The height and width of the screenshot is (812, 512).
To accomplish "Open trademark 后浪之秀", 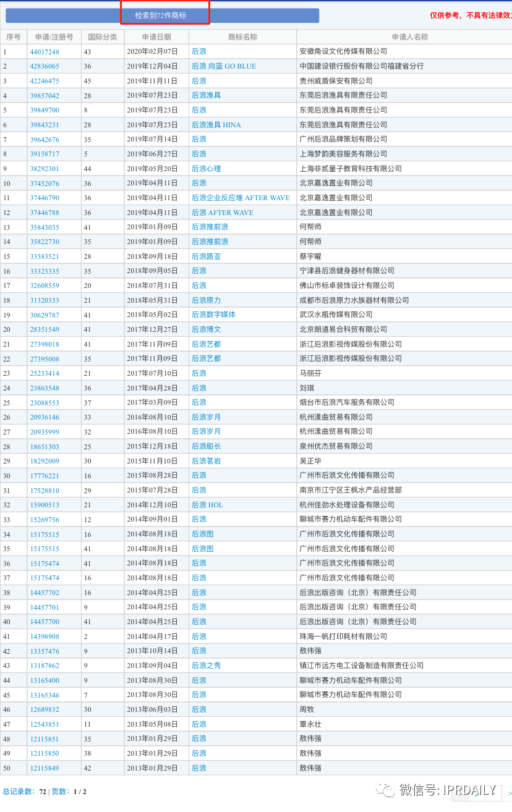I will tap(206, 666).
